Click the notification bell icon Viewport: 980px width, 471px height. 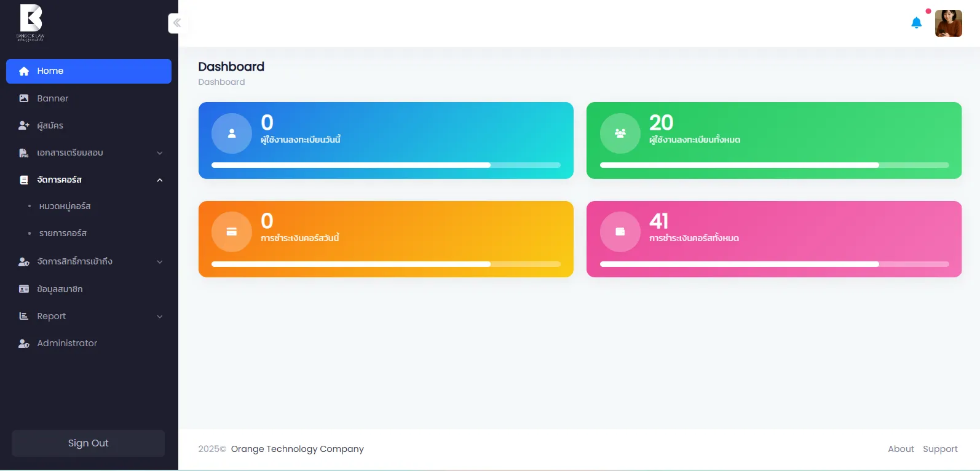click(916, 23)
